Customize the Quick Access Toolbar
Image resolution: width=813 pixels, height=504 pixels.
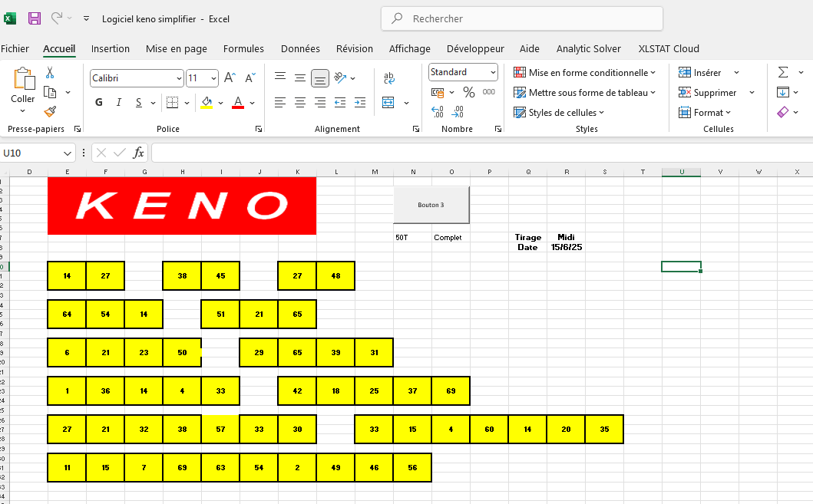(86, 18)
